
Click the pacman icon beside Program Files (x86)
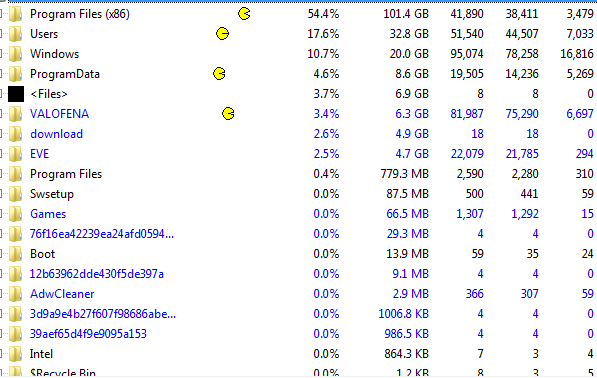pyautogui.click(x=244, y=14)
